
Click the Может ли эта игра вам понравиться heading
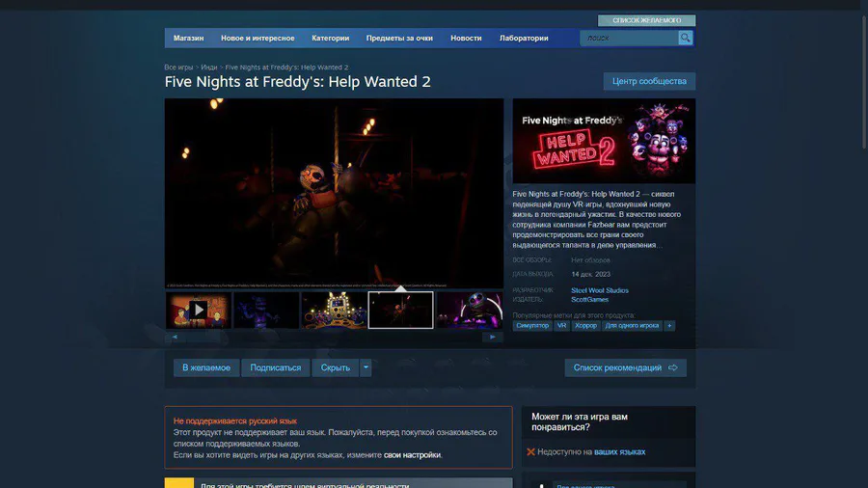tap(580, 422)
